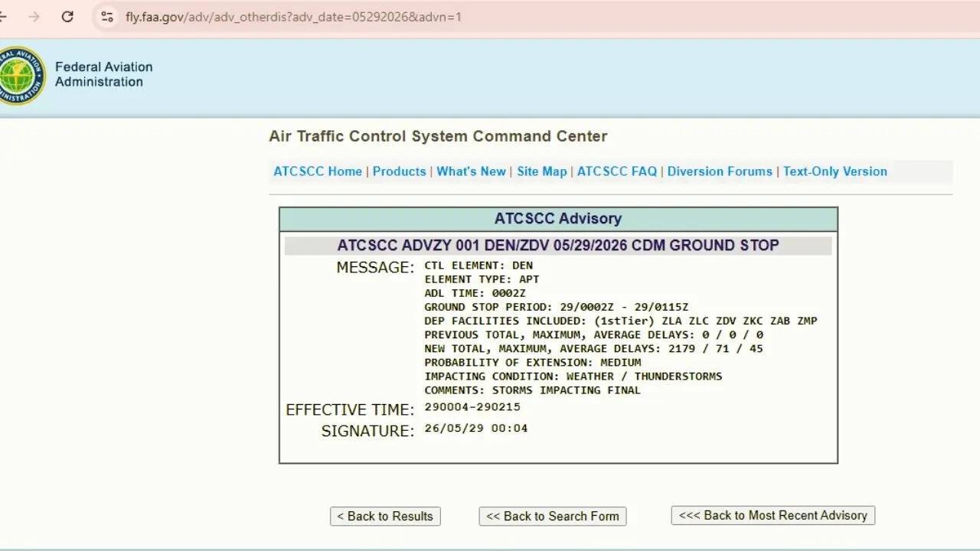Image resolution: width=980 pixels, height=551 pixels.
Task: Visit the Diversion Forums link
Action: tap(720, 171)
